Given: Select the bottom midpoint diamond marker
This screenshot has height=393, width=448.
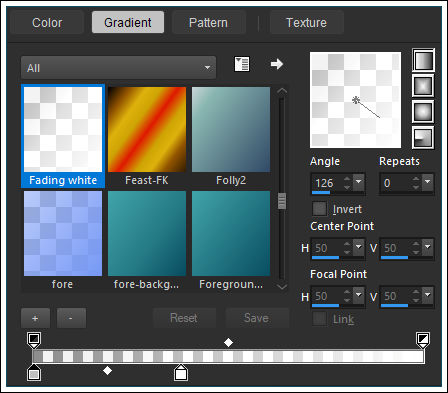Looking at the screenshot, I should click(x=107, y=370).
